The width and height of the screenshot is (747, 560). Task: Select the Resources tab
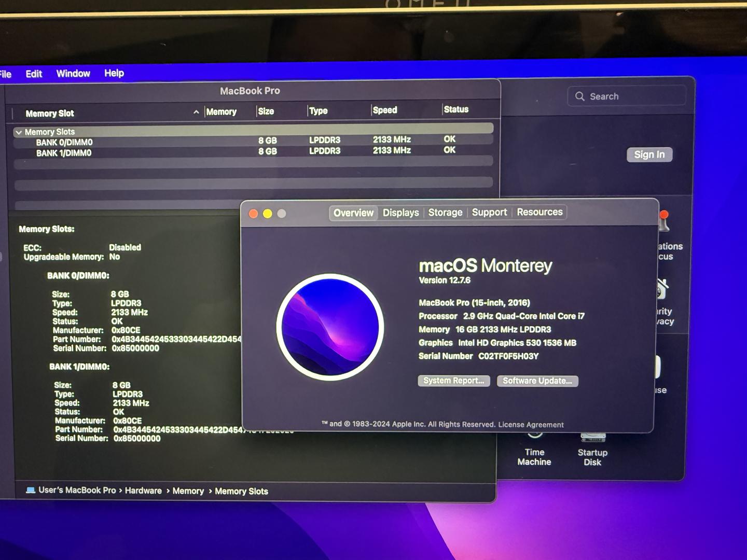pyautogui.click(x=539, y=212)
